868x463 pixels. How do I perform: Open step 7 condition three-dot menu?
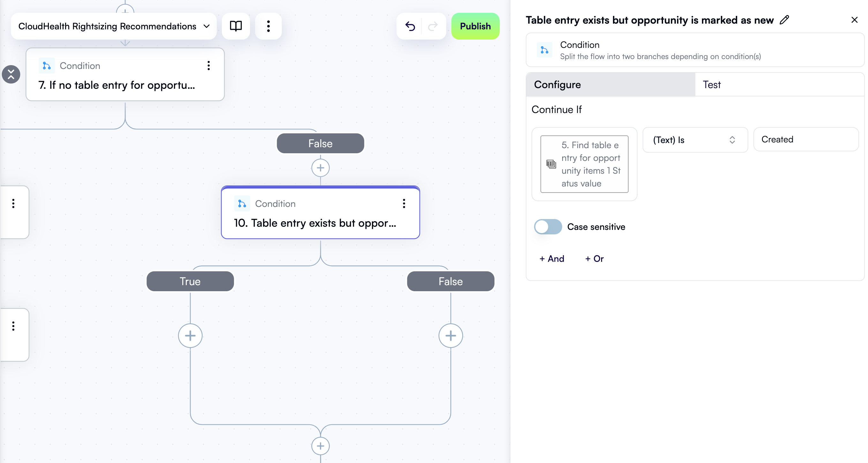(x=208, y=66)
